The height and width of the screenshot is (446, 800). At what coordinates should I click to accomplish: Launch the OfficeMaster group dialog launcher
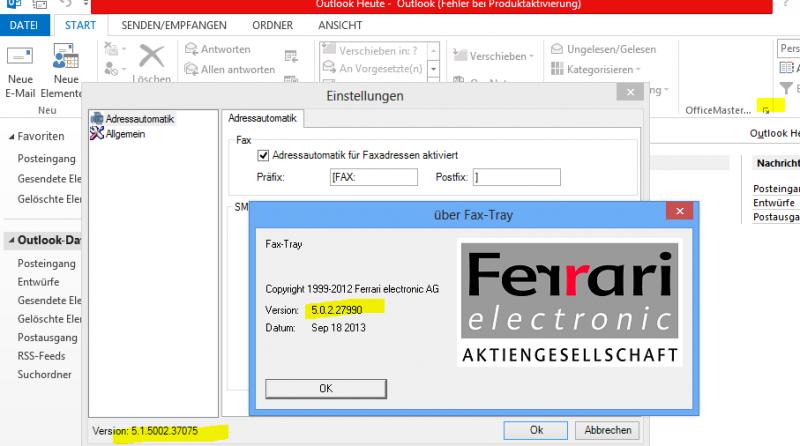coord(766,108)
